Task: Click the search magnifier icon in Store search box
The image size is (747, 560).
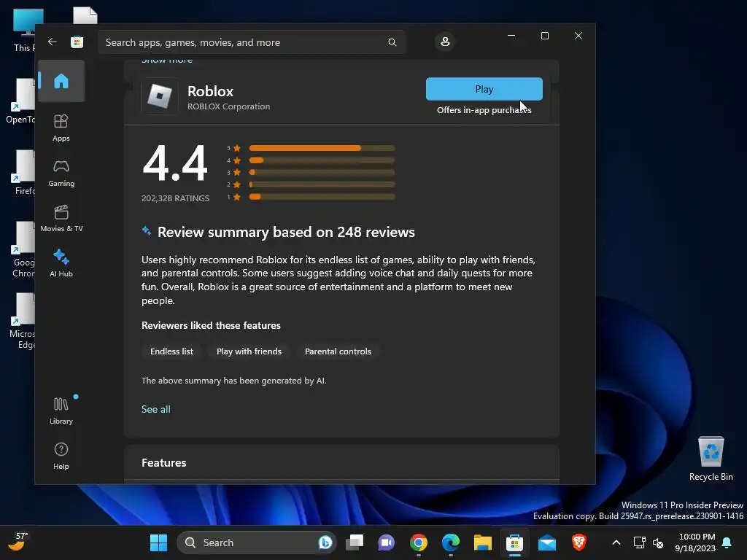Action: (392, 42)
